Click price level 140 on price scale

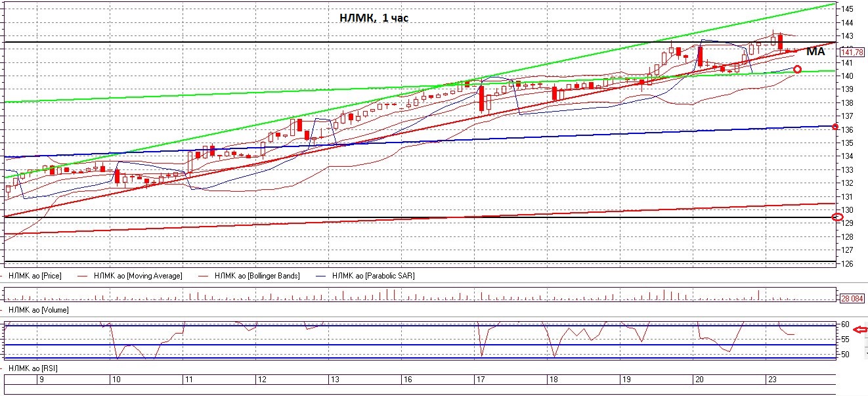(x=846, y=76)
